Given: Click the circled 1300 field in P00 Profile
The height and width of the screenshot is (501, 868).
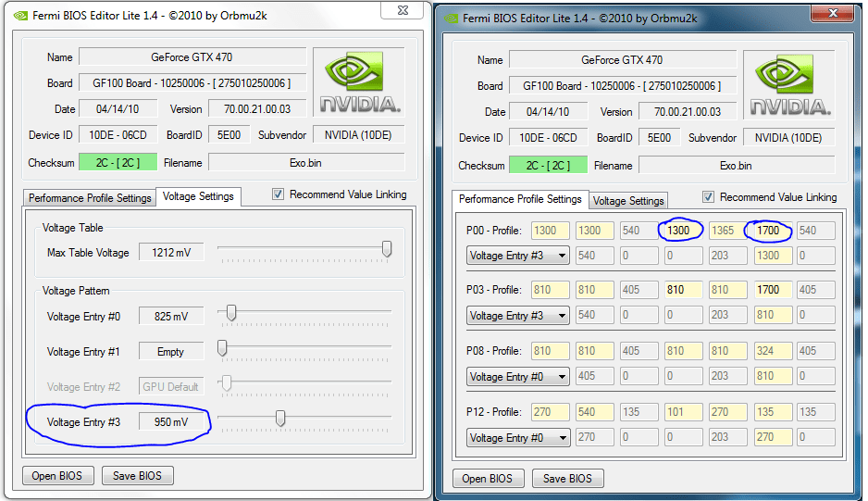Looking at the screenshot, I should (683, 231).
